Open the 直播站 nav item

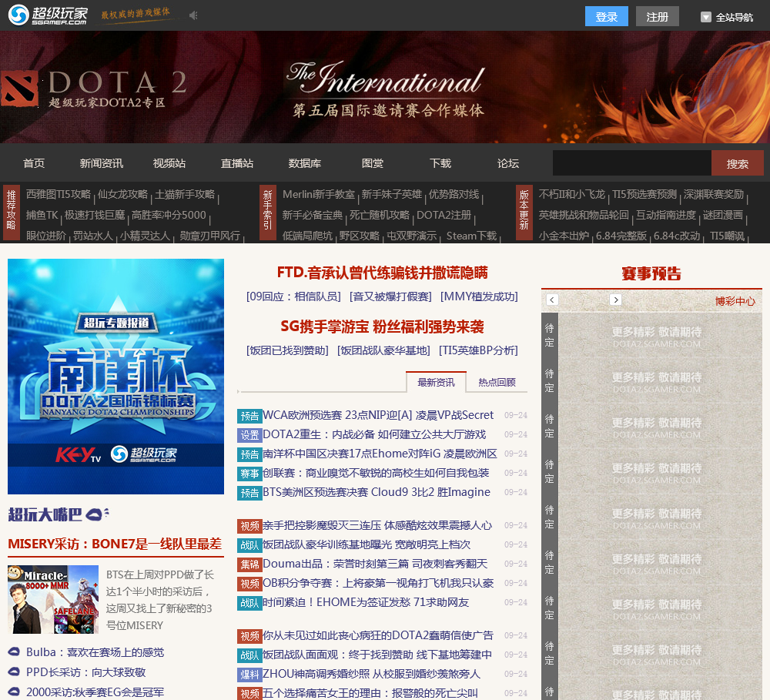point(237,163)
